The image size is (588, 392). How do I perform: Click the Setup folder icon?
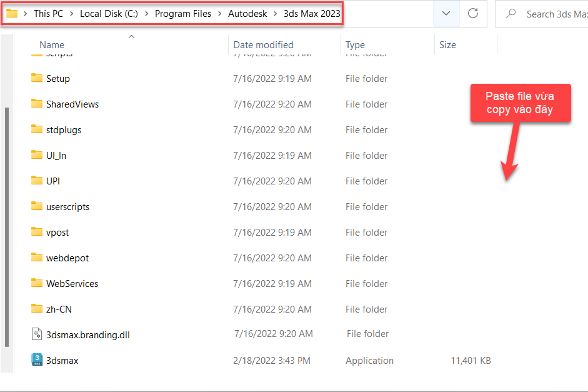pos(36,78)
